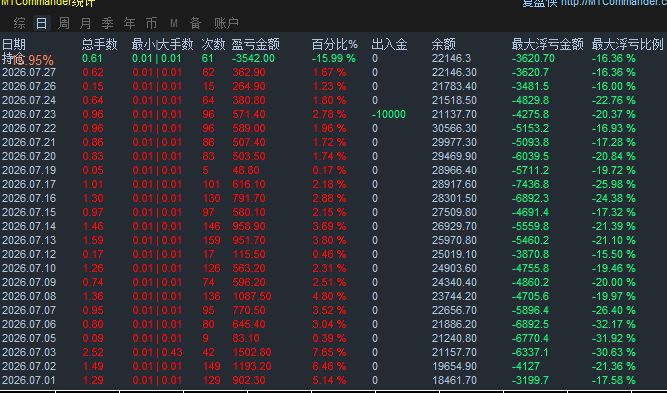The height and width of the screenshot is (393, 667).
Task: Select the 2026.07.13 date row
Action: coord(29,240)
